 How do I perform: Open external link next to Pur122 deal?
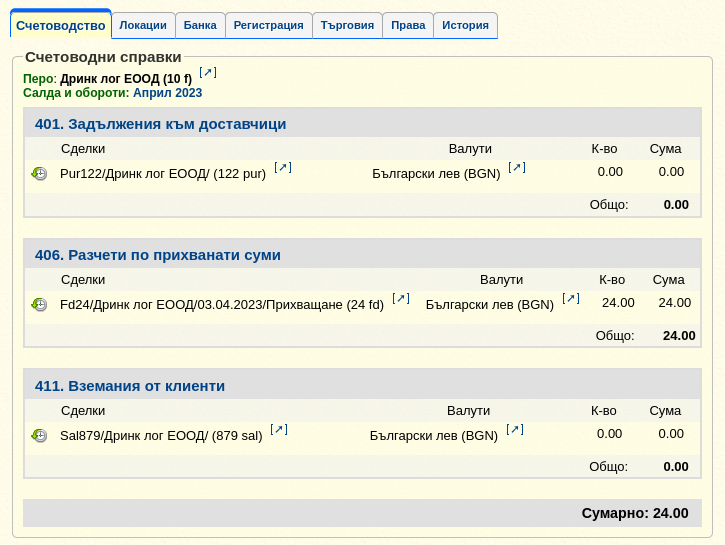[x=283, y=167]
